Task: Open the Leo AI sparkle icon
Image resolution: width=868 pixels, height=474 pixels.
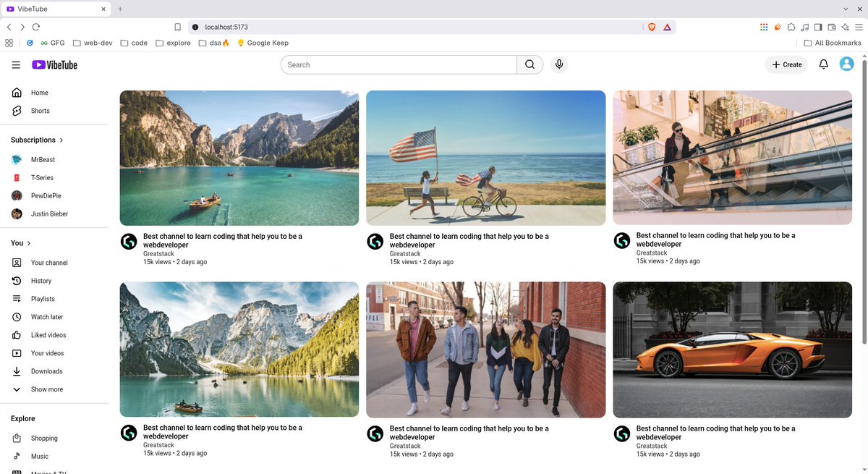Action: point(845,27)
